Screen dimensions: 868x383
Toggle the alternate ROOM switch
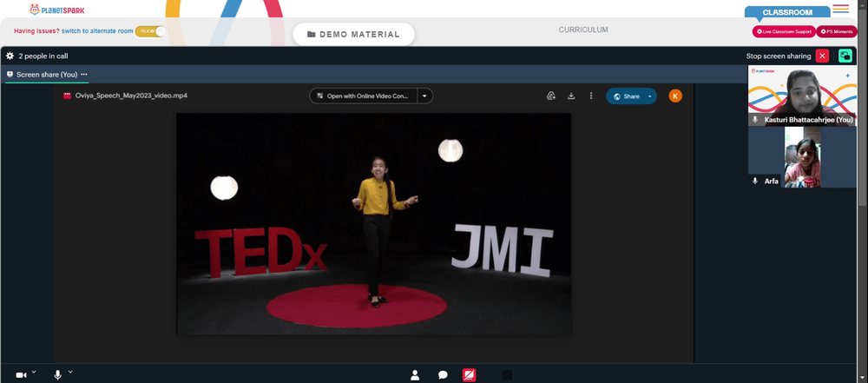pos(150,31)
